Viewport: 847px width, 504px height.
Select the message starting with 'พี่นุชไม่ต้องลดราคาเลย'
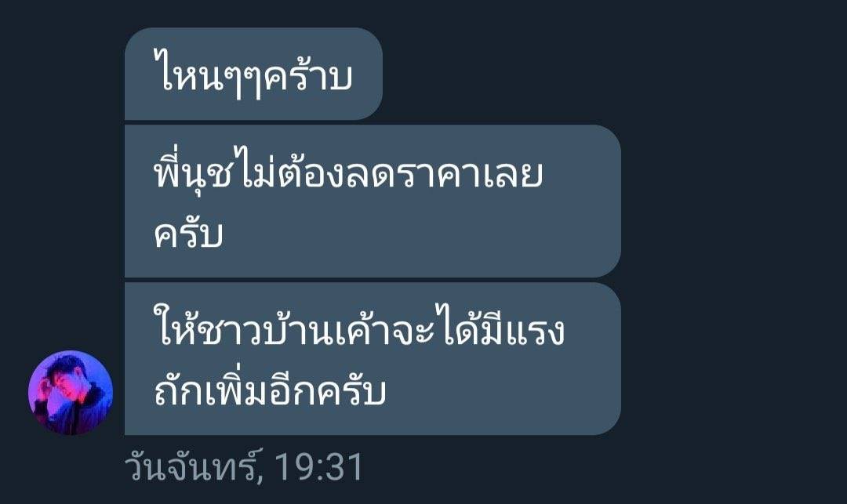coord(373,201)
